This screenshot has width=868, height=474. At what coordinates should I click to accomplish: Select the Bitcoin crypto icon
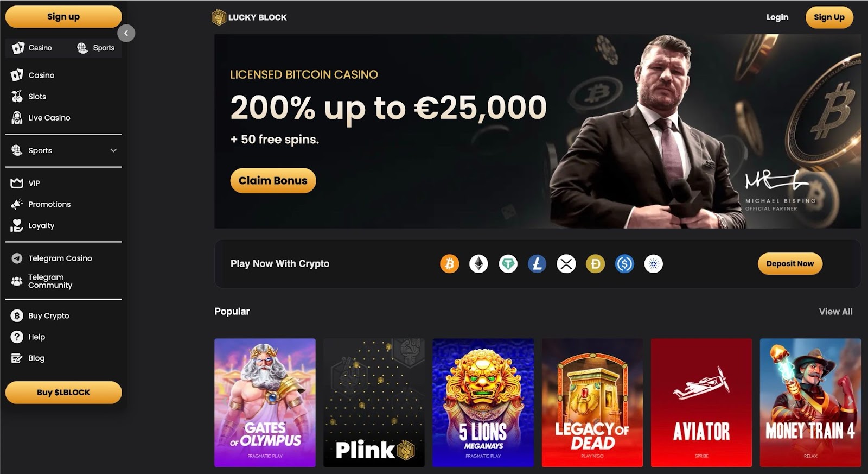tap(449, 264)
